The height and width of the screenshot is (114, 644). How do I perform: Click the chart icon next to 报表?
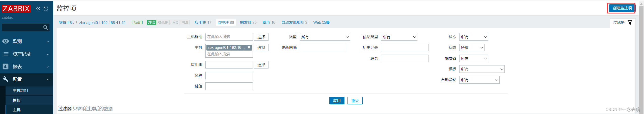[6, 66]
